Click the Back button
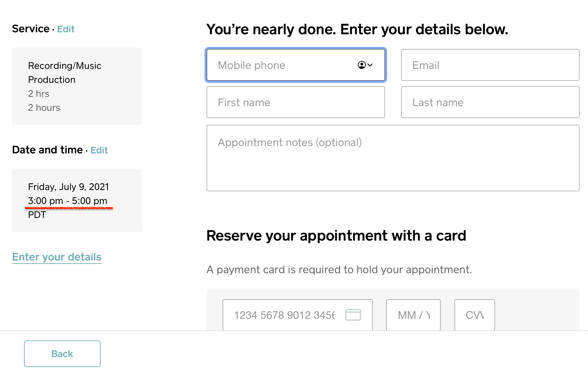 (62, 353)
